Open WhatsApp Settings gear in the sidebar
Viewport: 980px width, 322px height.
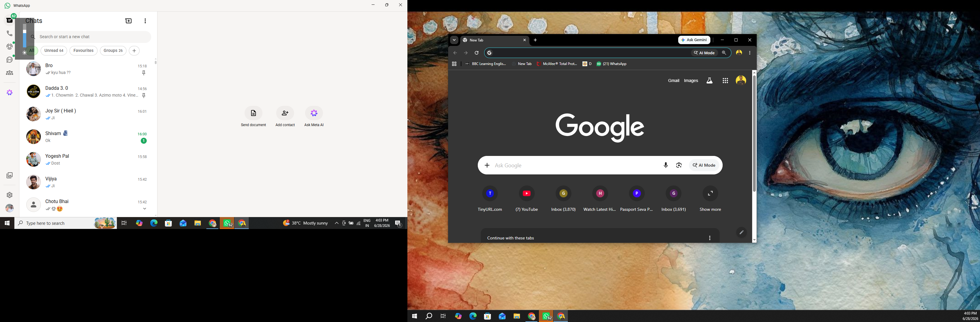[10, 195]
